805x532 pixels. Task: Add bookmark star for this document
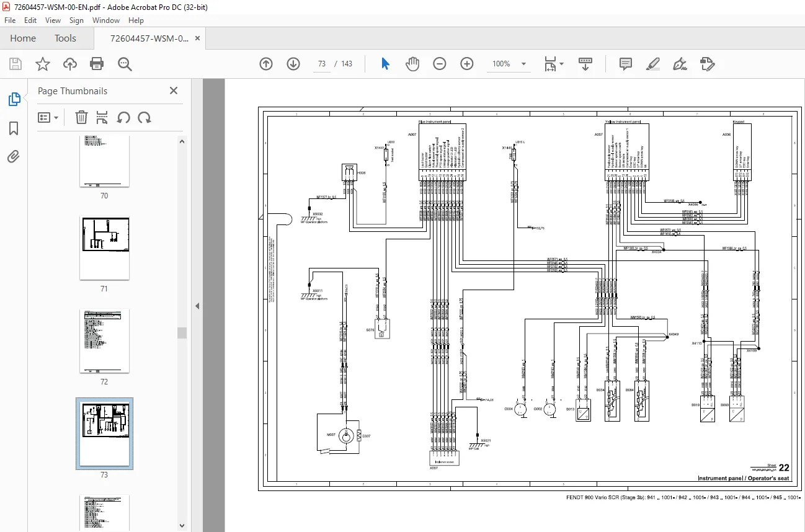(42, 64)
